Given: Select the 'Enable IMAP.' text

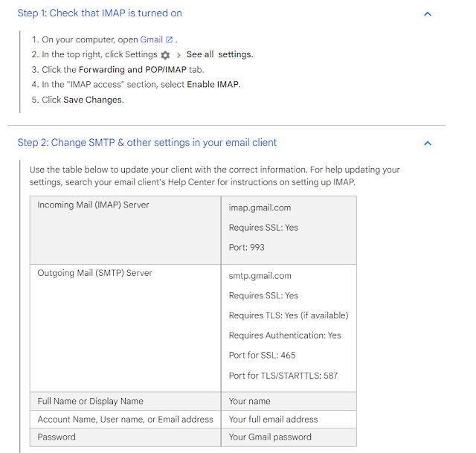Looking at the screenshot, I should 213,84.
